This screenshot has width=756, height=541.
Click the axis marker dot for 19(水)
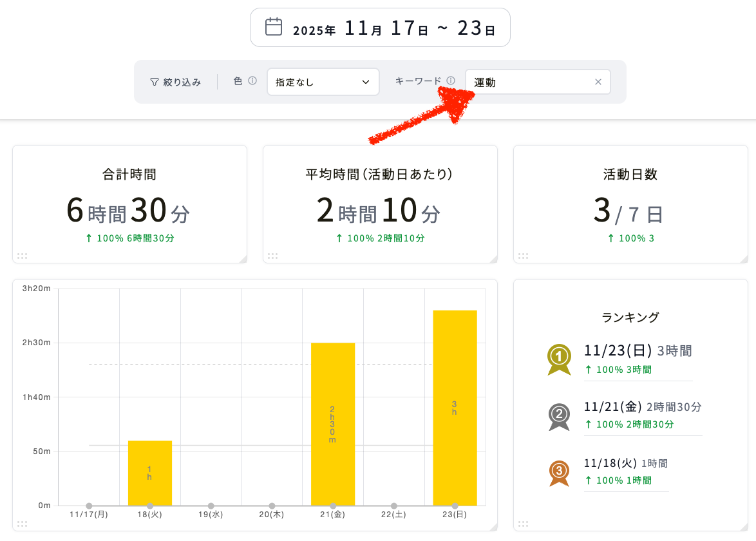point(211,506)
